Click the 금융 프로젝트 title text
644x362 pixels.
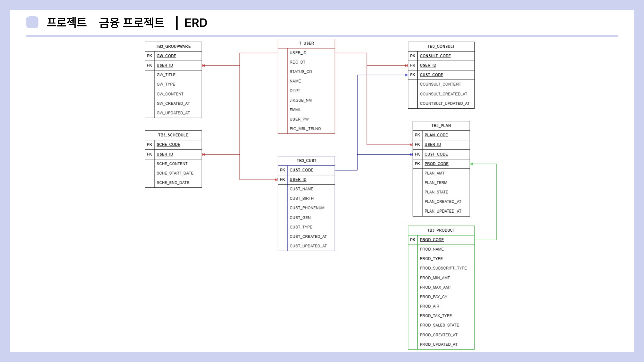point(131,23)
